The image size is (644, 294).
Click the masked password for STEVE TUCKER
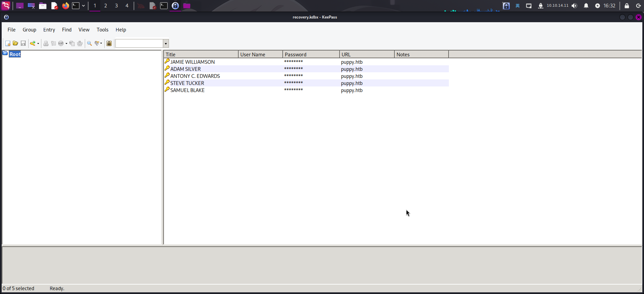293,83
